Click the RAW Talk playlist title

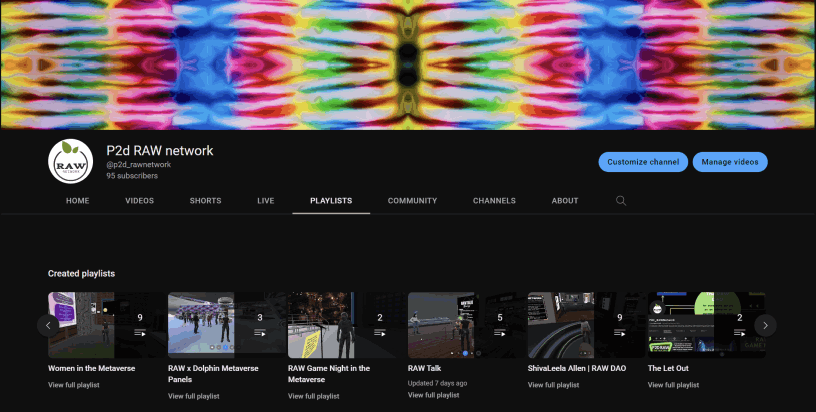pos(425,368)
